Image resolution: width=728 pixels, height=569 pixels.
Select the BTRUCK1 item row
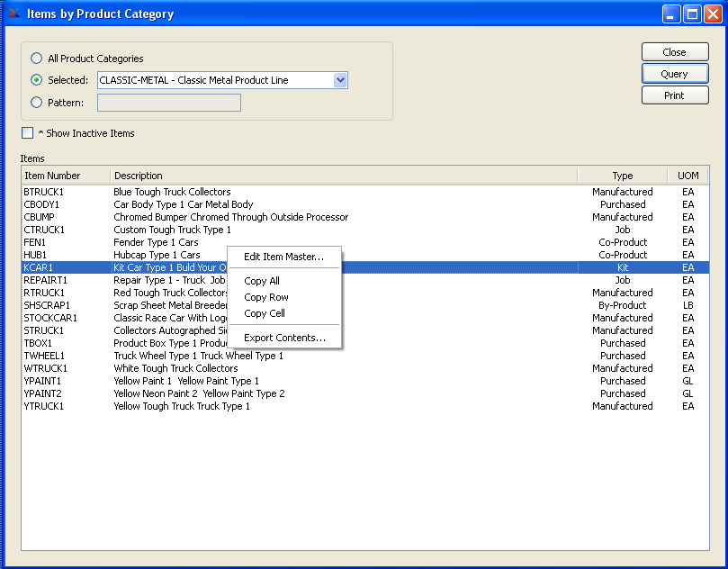pyautogui.click(x=44, y=192)
